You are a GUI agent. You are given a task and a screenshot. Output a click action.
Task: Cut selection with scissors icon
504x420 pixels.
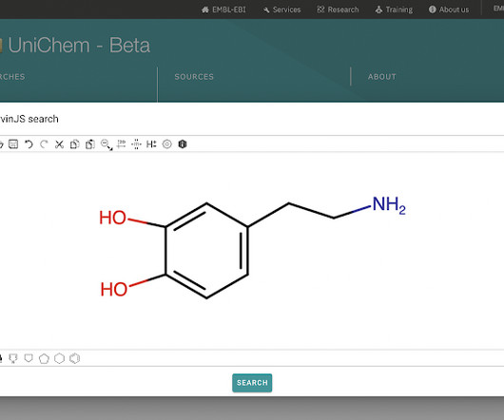click(x=59, y=144)
